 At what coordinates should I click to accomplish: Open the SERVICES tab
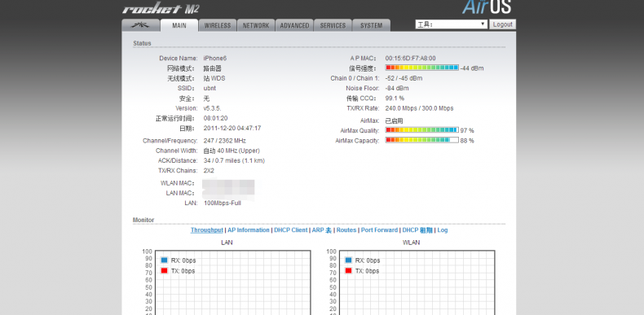[x=333, y=25]
